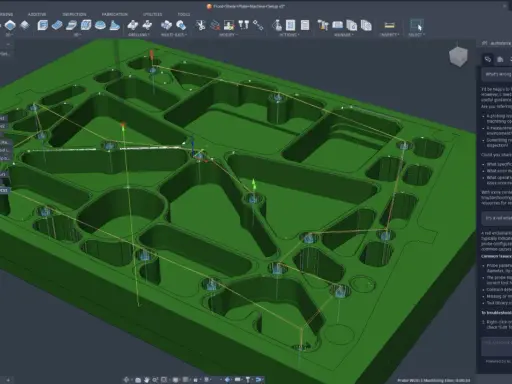The height and width of the screenshot is (384, 512).
Task: Select the gray 2D pocket strategy icon
Action: click(25, 25)
